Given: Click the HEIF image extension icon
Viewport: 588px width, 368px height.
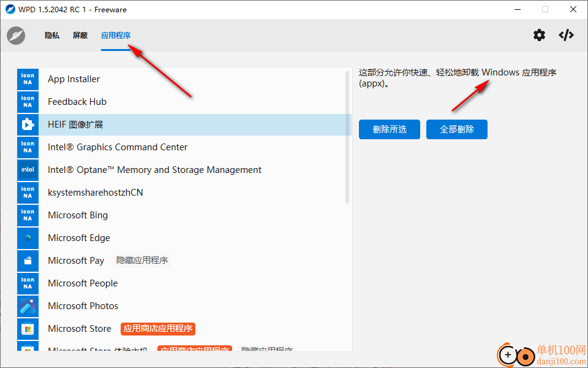Looking at the screenshot, I should (28, 125).
